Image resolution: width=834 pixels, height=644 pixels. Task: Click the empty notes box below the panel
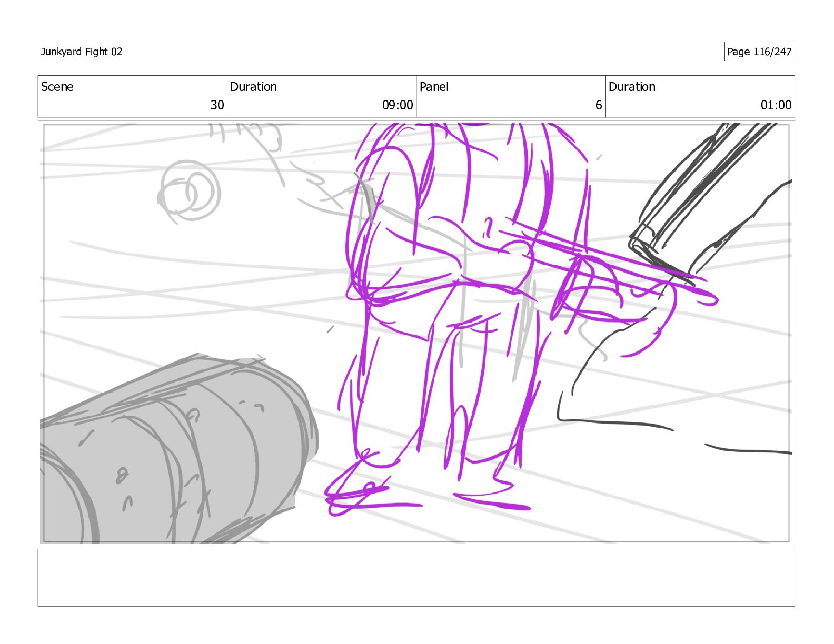tap(416, 578)
